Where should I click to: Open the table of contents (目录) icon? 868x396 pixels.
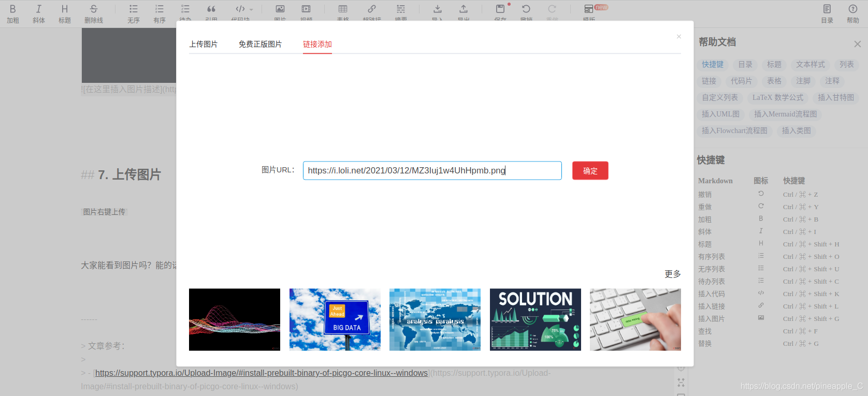(x=827, y=13)
